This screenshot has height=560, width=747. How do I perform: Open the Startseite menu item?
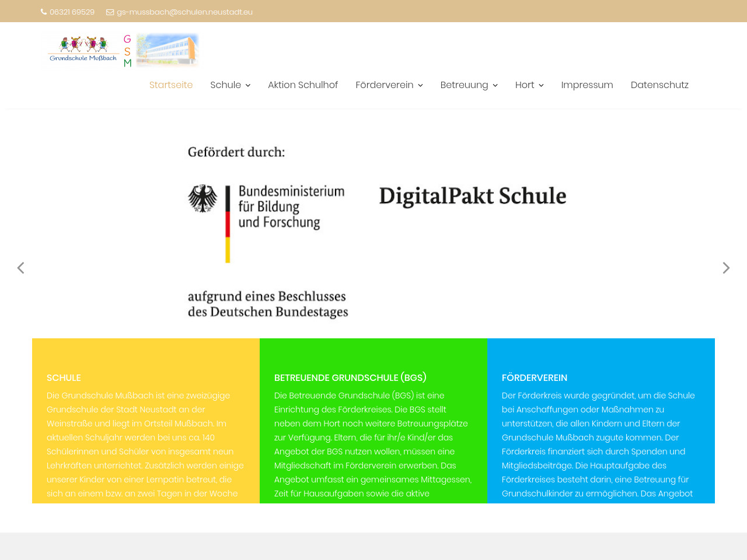click(171, 85)
